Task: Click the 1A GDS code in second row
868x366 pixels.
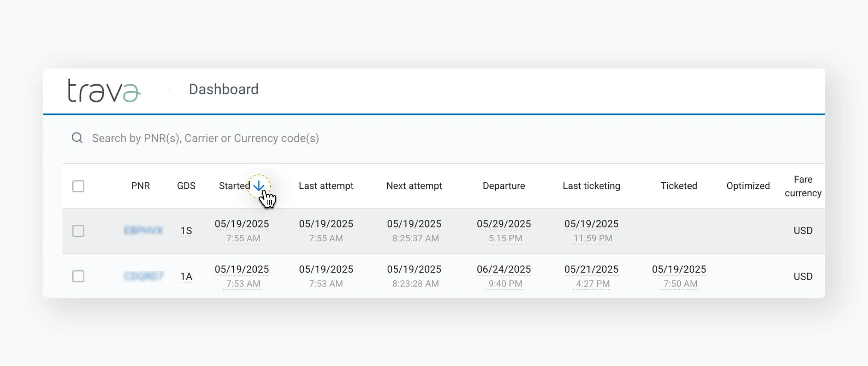Action: 186,277
